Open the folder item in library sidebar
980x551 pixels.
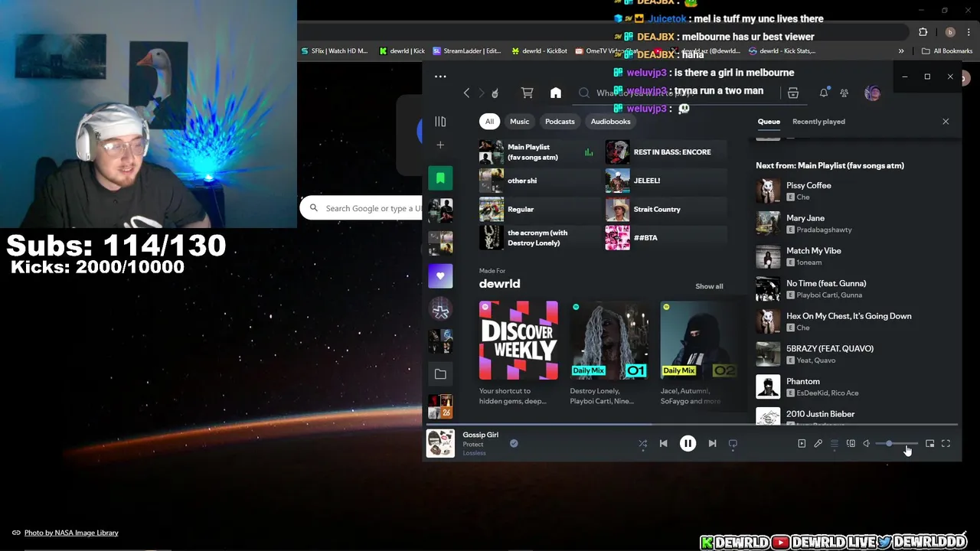coord(440,374)
